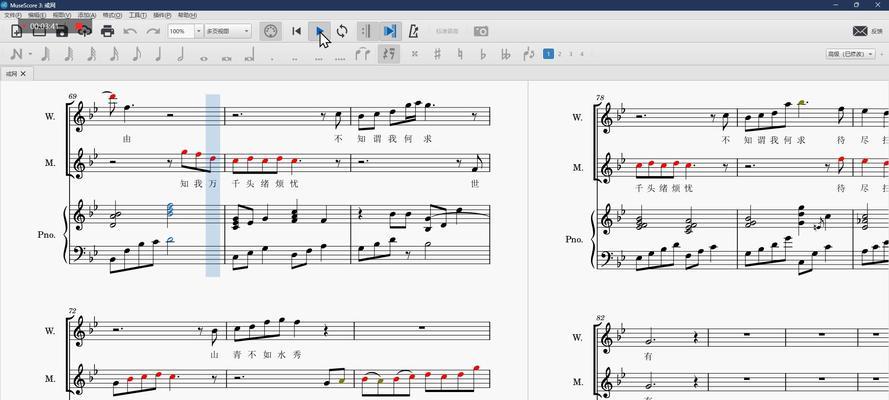The height and width of the screenshot is (400, 889).
Task: Toggle note input mode N icon
Action: tap(16, 54)
